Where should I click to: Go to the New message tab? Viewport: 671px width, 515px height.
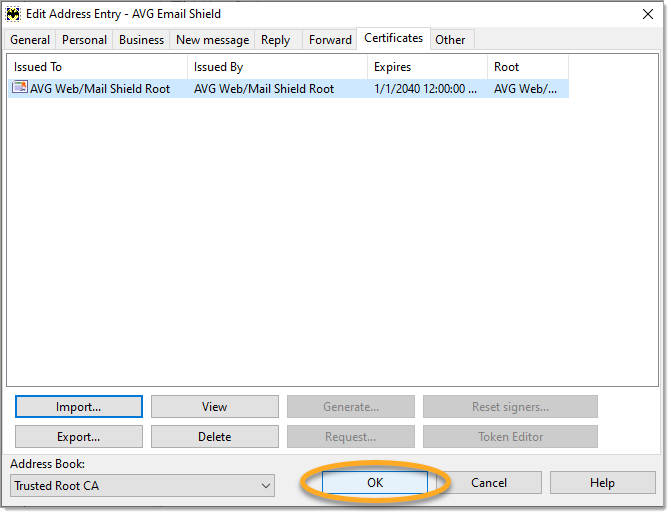[212, 40]
